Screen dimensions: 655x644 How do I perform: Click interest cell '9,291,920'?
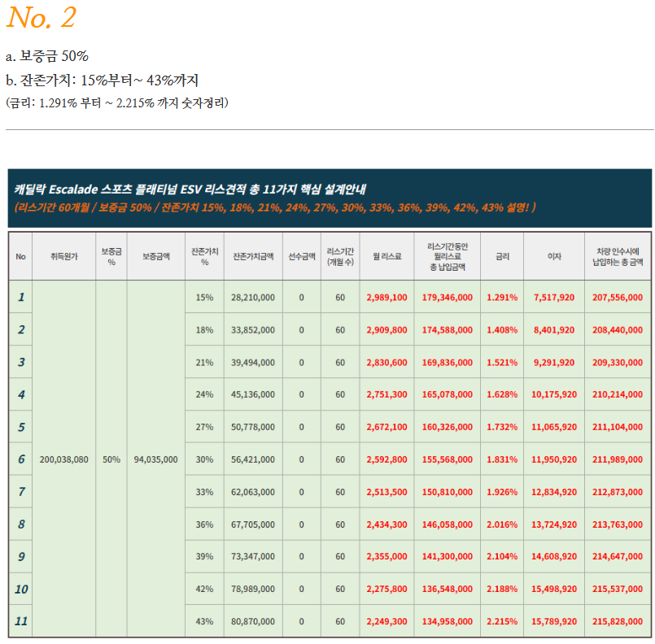(x=554, y=363)
